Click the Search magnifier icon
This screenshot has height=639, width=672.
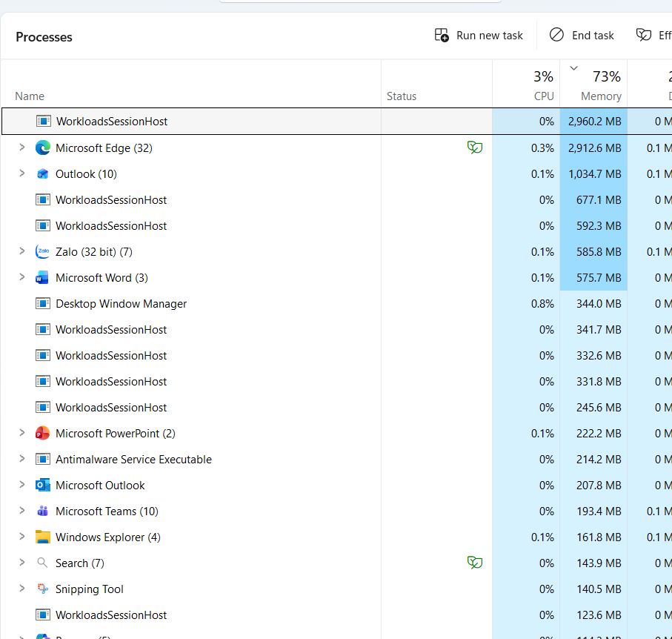coord(42,563)
